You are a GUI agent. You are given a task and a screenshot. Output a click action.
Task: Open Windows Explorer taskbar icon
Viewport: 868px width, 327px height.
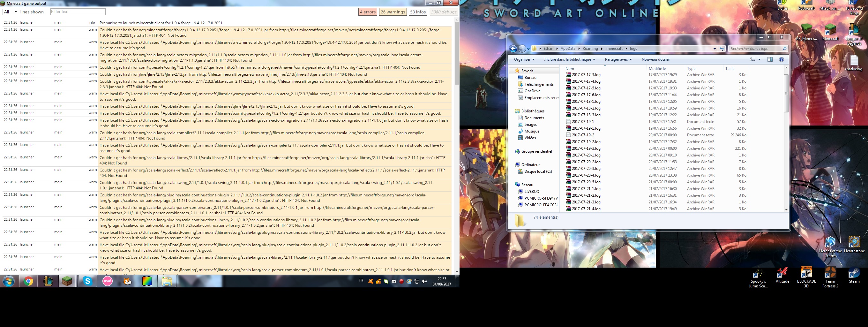(167, 281)
